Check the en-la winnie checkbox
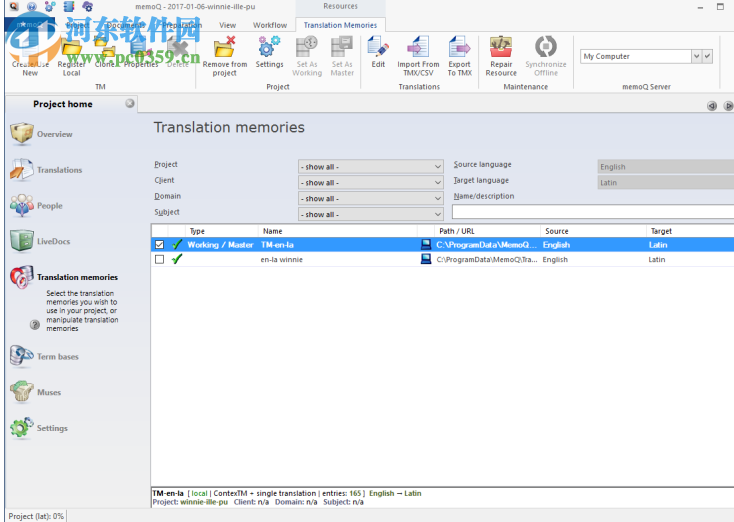734x522 pixels. click(160, 259)
